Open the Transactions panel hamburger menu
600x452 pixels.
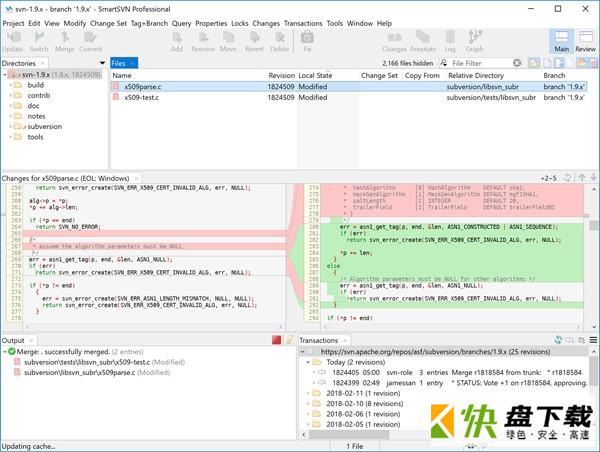[593, 340]
